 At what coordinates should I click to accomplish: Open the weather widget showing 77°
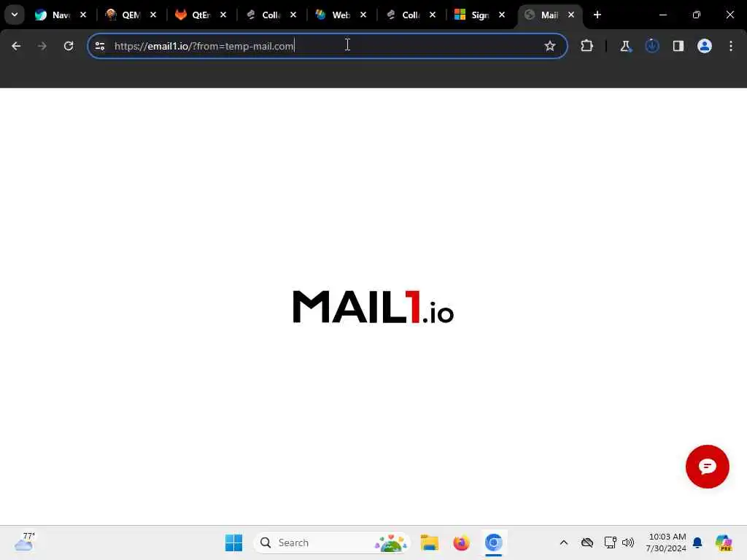tap(24, 542)
